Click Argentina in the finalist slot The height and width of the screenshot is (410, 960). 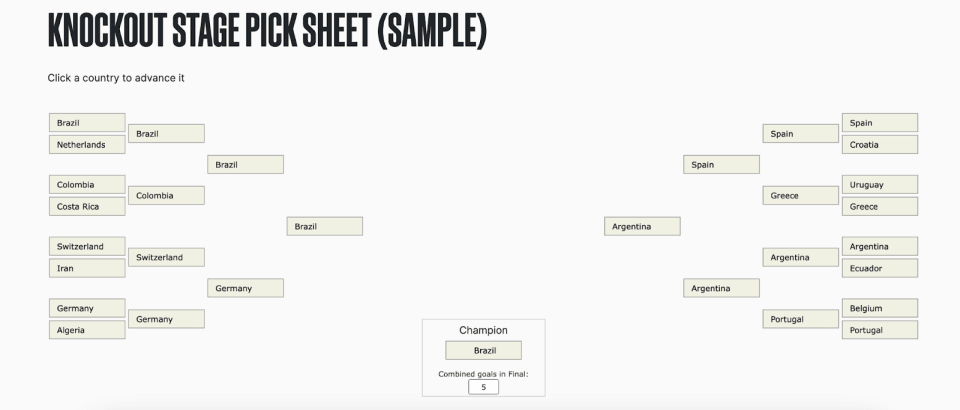click(x=642, y=227)
